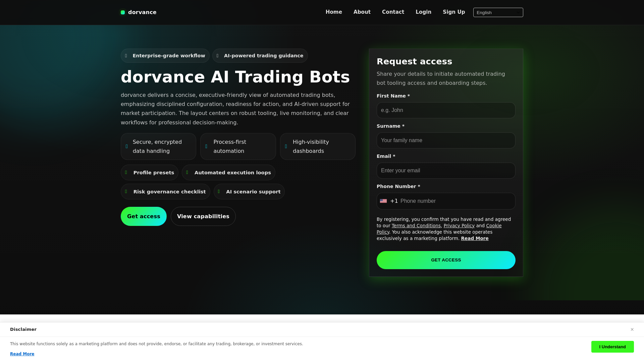Screen dimensions: 644x362
Task: Submit the form with GET ACCESS
Action: tap(446, 260)
